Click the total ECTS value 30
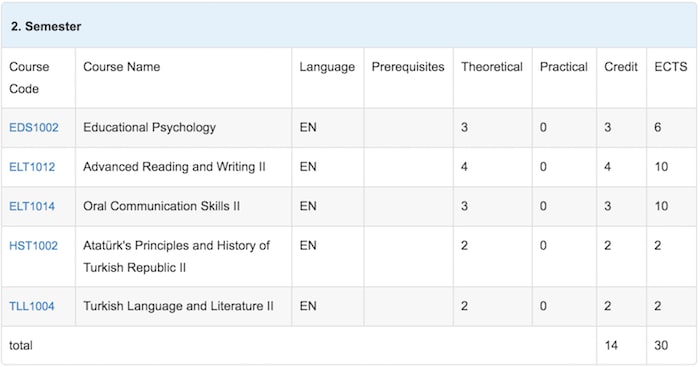This screenshot has width=700, height=367. pos(661,346)
